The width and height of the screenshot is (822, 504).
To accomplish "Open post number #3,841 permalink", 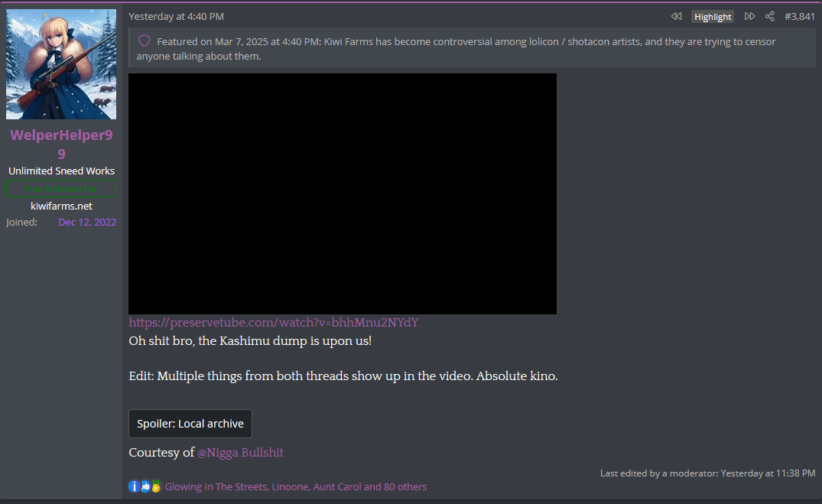I will (x=800, y=16).
